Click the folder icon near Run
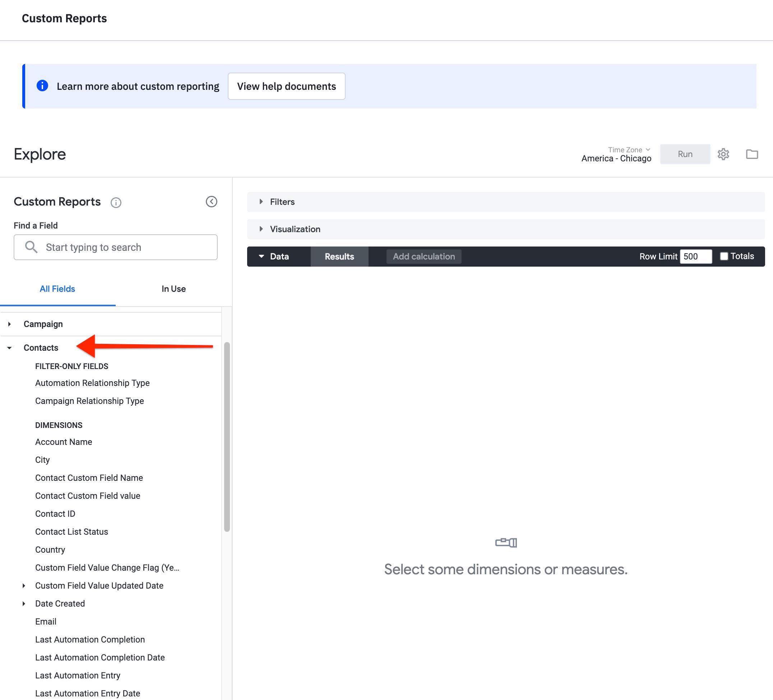 752,154
